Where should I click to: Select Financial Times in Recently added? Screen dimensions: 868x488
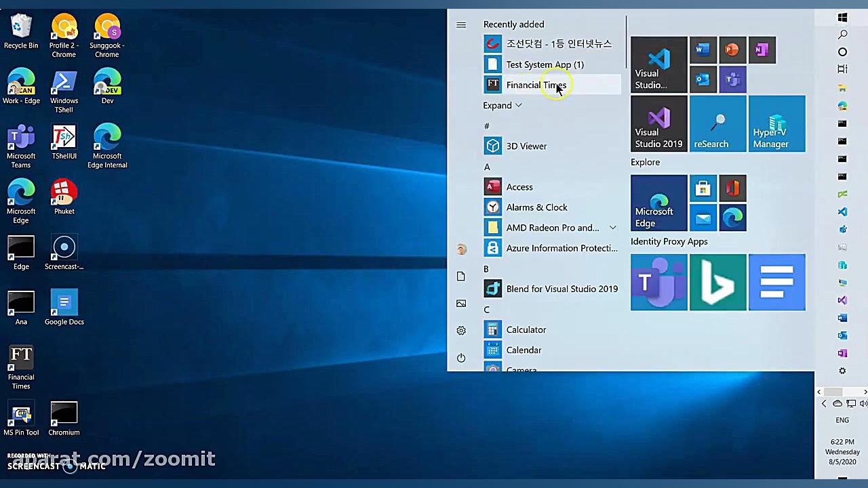pos(536,85)
